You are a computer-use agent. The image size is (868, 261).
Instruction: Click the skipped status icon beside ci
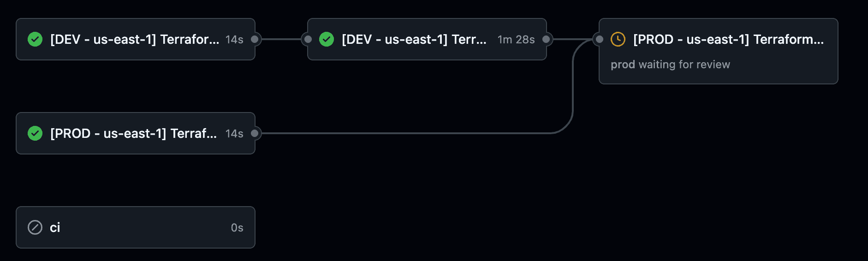(x=35, y=227)
